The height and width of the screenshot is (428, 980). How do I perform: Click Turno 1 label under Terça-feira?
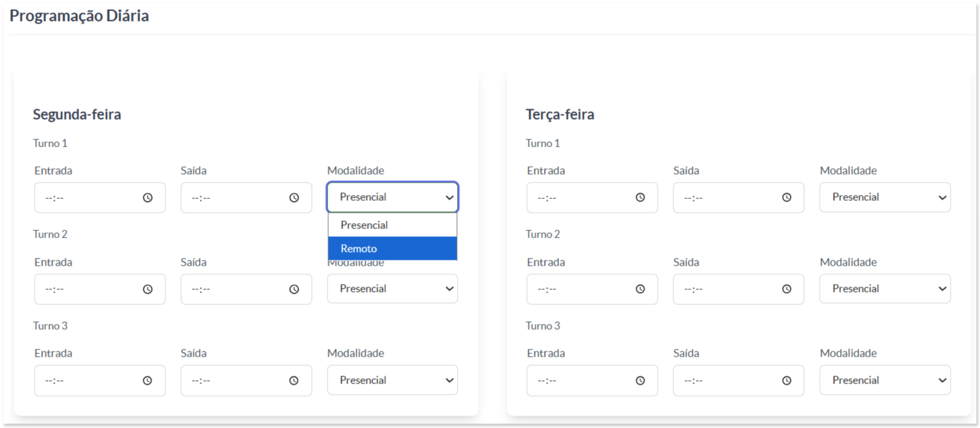click(543, 143)
